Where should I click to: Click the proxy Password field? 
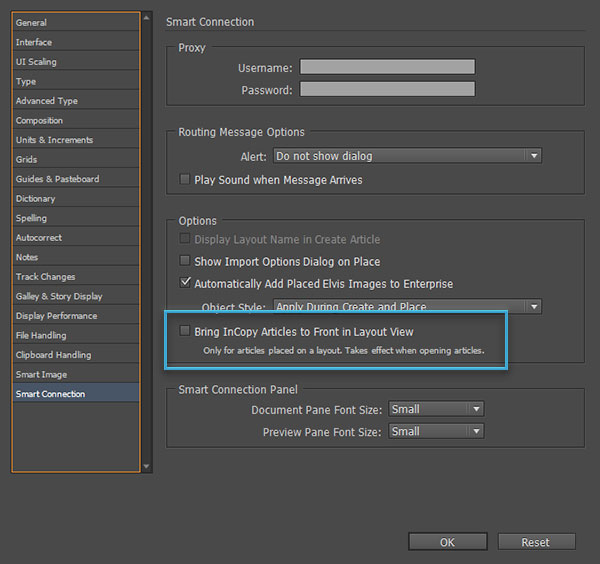[387, 89]
